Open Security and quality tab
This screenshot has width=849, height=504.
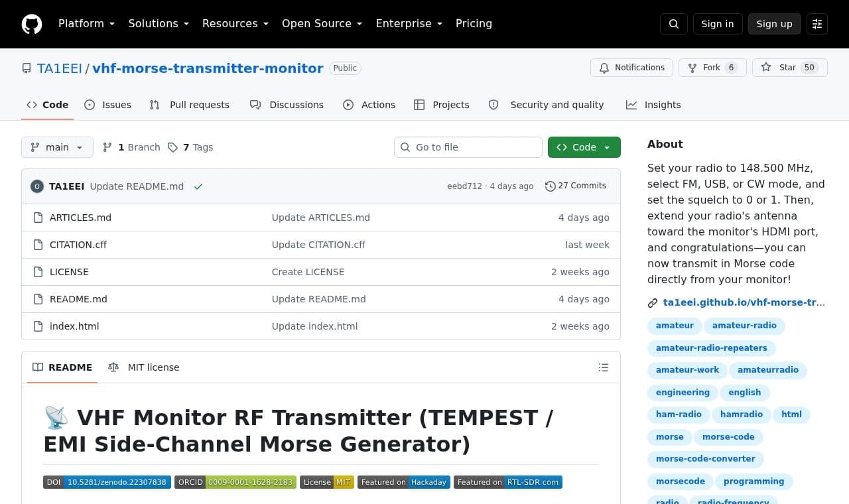(547, 105)
